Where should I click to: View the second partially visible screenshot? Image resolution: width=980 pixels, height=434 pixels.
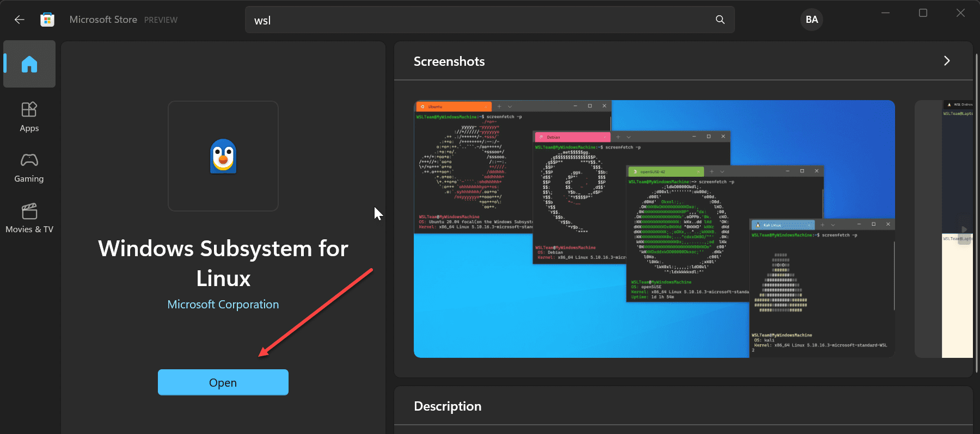(x=944, y=229)
